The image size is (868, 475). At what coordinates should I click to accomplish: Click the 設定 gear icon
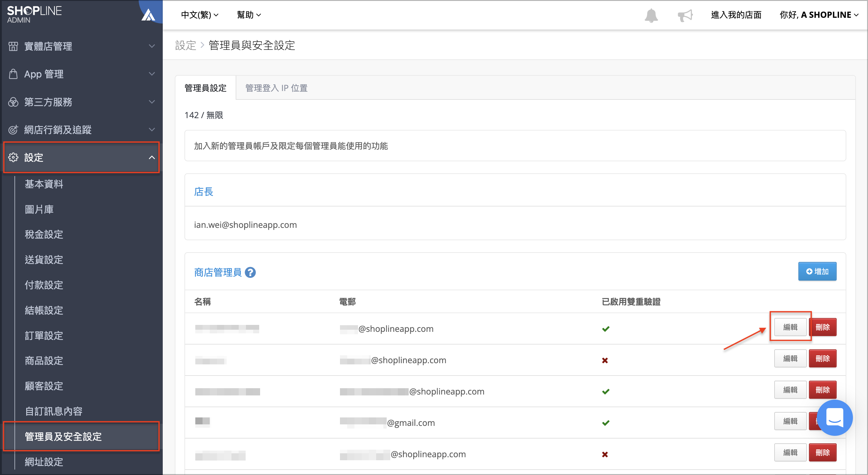(13, 157)
